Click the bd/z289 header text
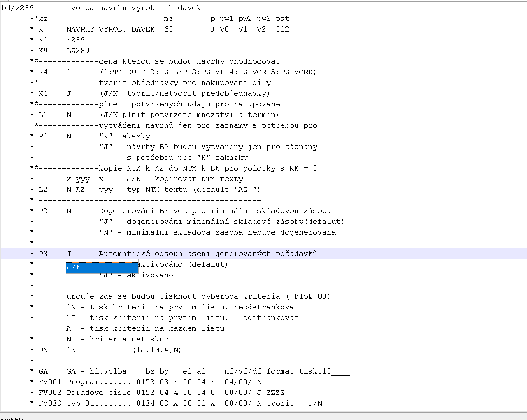 [18, 8]
